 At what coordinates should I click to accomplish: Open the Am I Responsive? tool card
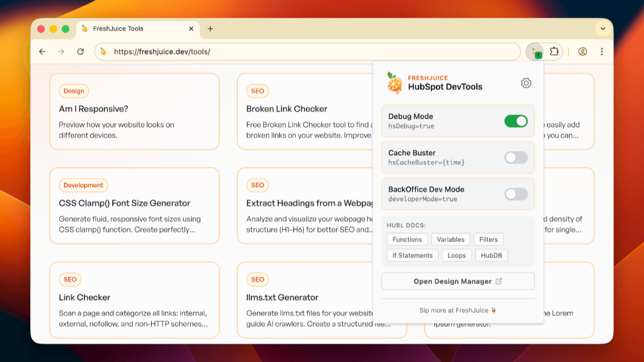tap(134, 112)
